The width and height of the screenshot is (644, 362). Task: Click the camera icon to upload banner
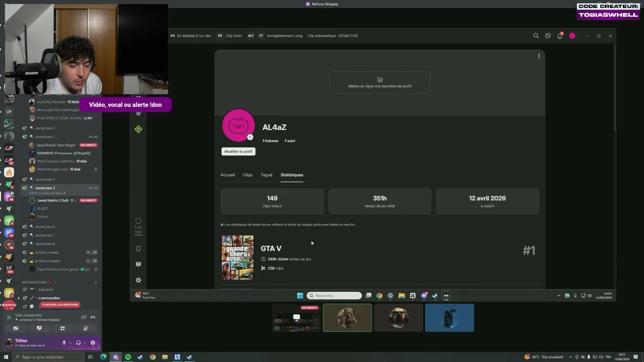[x=380, y=79]
